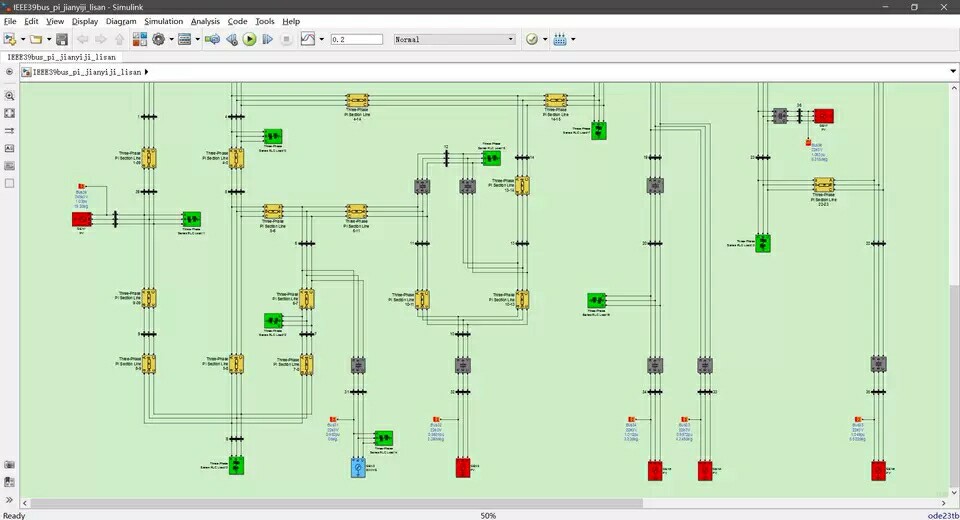Image resolution: width=960 pixels, height=520 pixels.
Task: Stop the simulation
Action: click(x=286, y=39)
